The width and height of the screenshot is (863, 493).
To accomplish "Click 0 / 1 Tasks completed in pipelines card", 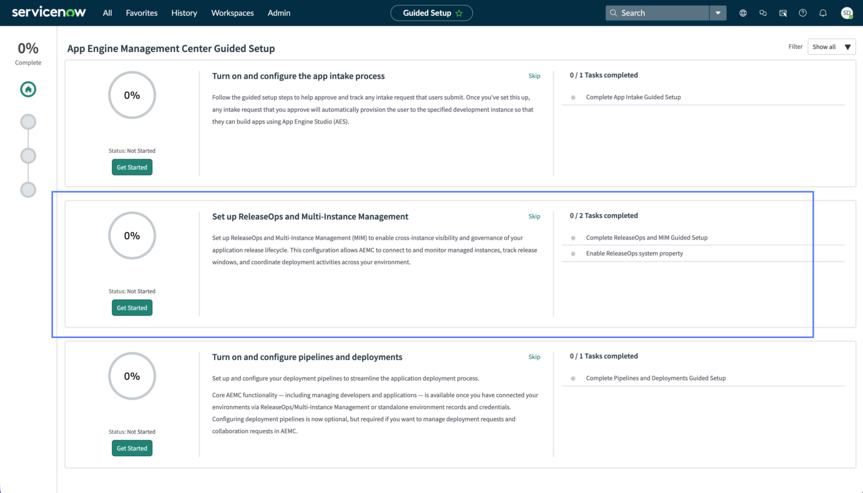I will [604, 356].
